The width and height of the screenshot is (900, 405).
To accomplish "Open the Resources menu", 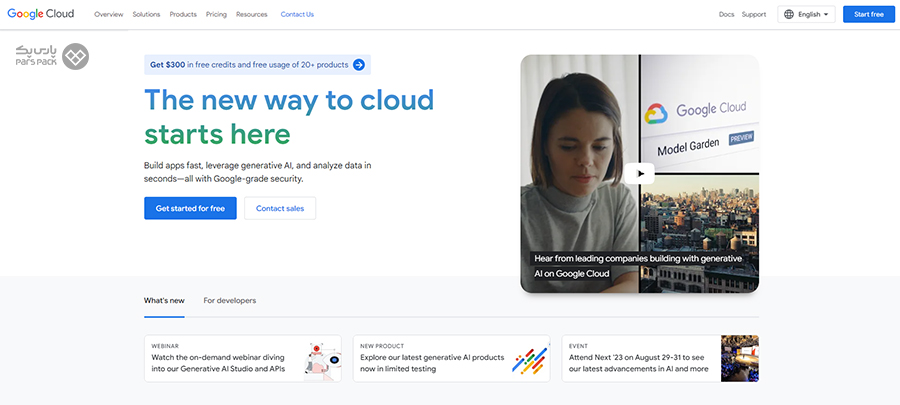I will click(x=251, y=14).
